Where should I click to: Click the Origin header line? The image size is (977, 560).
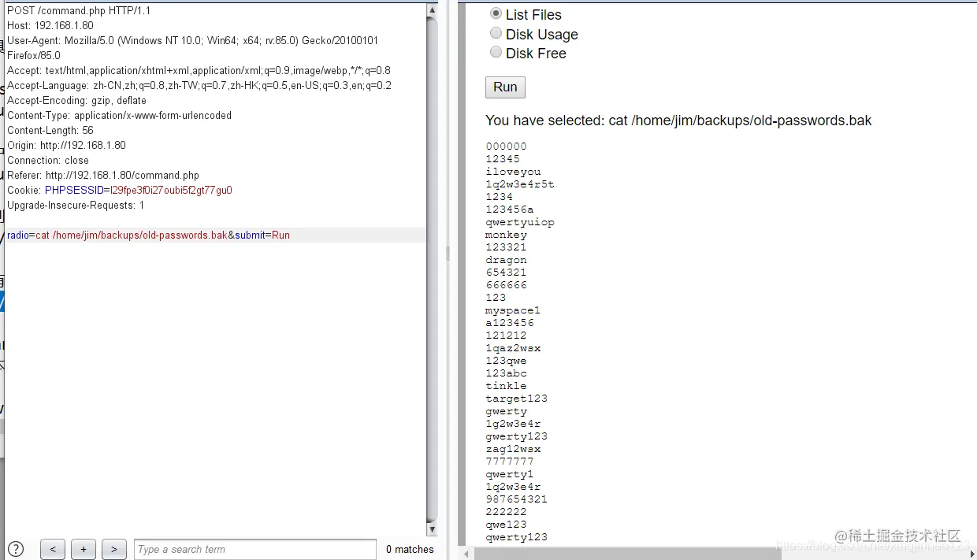(x=66, y=146)
